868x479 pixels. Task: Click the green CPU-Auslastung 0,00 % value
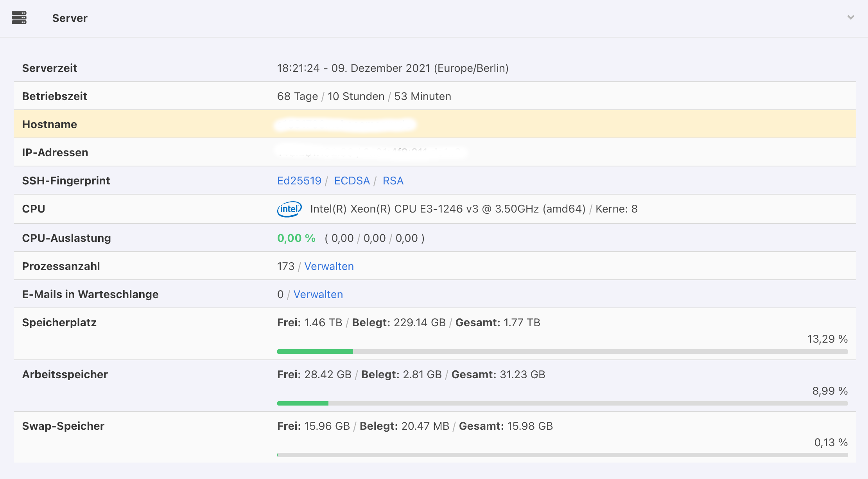click(x=296, y=238)
